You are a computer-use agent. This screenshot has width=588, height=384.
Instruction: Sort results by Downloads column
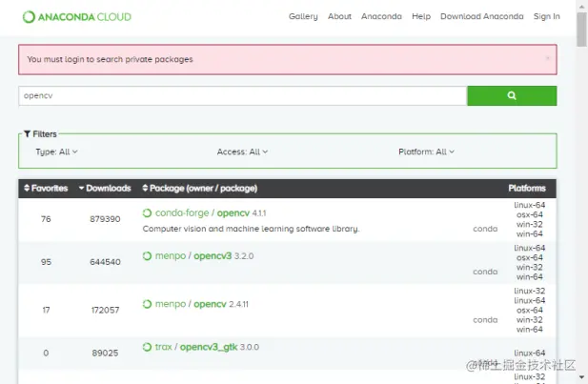click(x=105, y=189)
